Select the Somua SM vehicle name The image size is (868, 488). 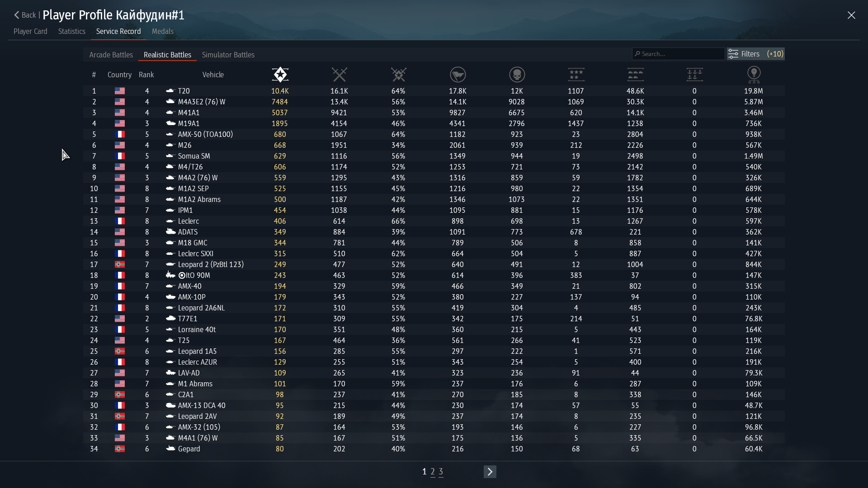[194, 156]
